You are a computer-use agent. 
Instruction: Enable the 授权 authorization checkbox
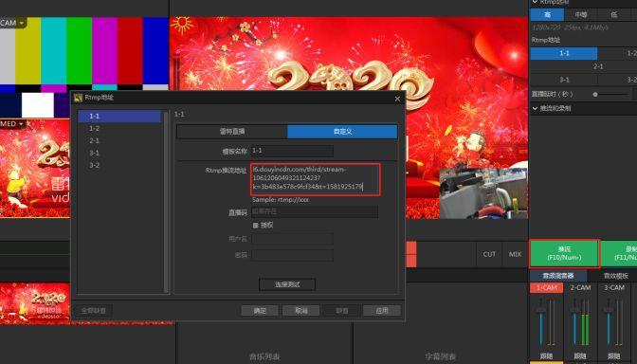(x=256, y=225)
